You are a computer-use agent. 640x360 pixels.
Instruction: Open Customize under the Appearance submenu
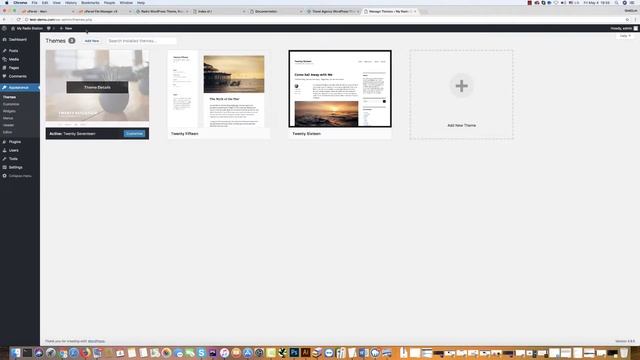(11, 104)
